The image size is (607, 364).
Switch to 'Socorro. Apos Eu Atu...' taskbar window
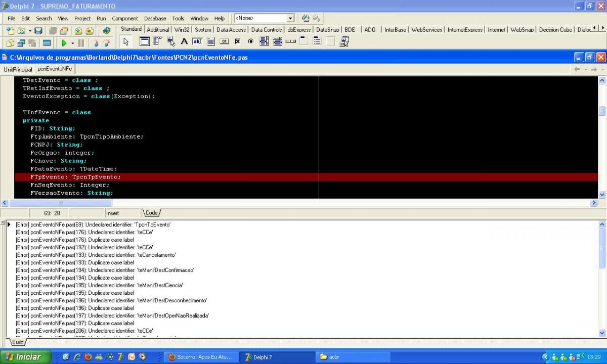(x=201, y=357)
